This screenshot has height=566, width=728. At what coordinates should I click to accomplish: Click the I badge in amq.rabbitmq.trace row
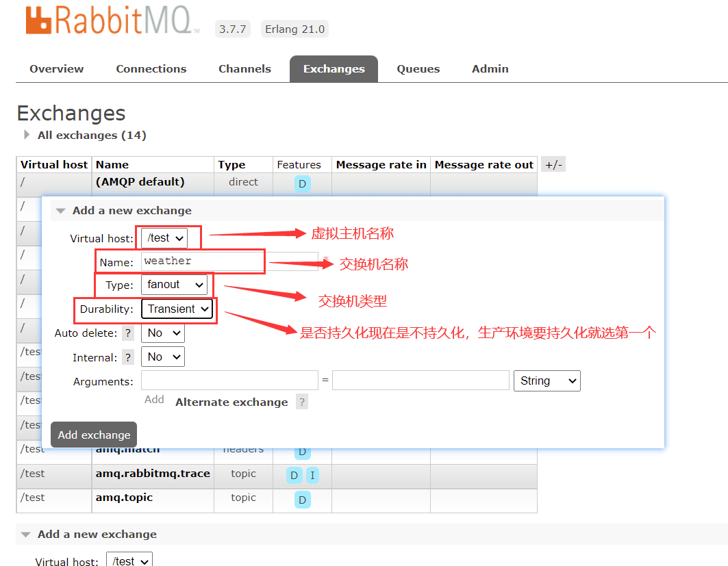click(312, 476)
